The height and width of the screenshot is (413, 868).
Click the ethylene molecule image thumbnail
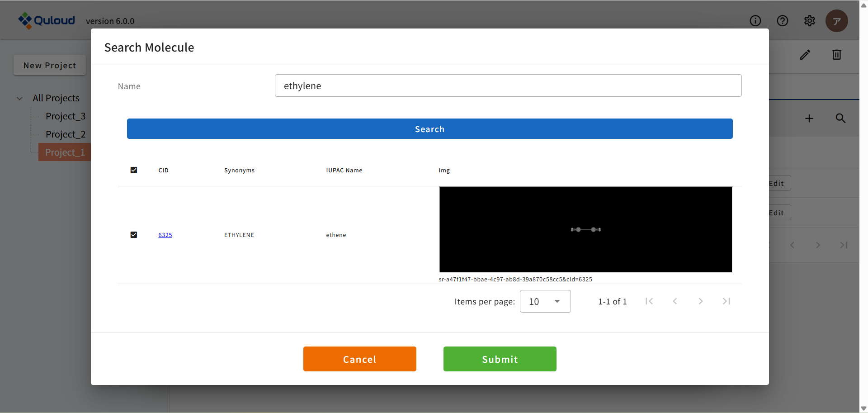coord(585,229)
